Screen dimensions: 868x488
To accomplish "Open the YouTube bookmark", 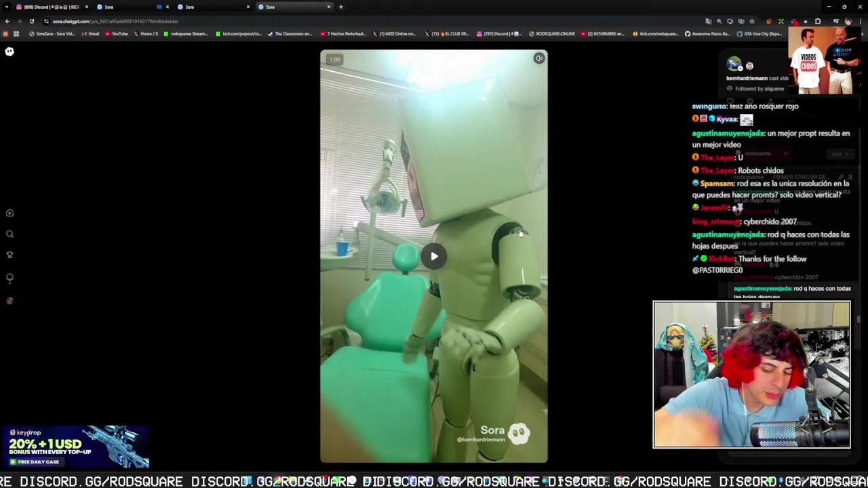I will [116, 34].
